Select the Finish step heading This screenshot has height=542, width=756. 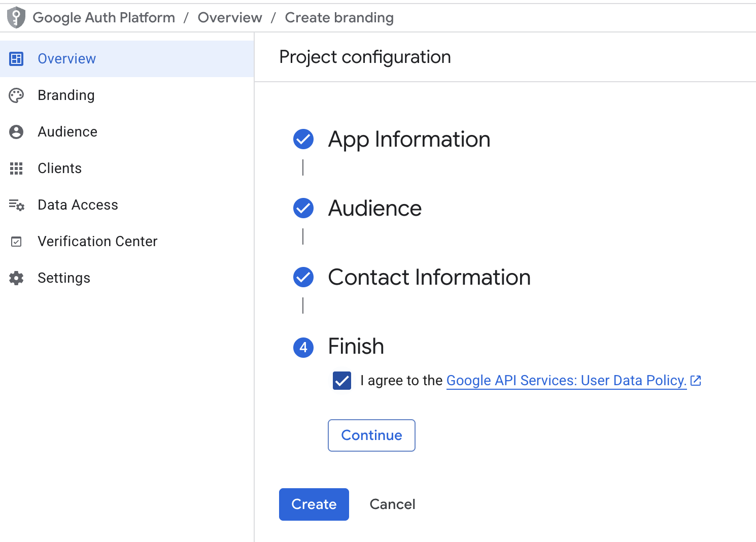[x=356, y=347]
